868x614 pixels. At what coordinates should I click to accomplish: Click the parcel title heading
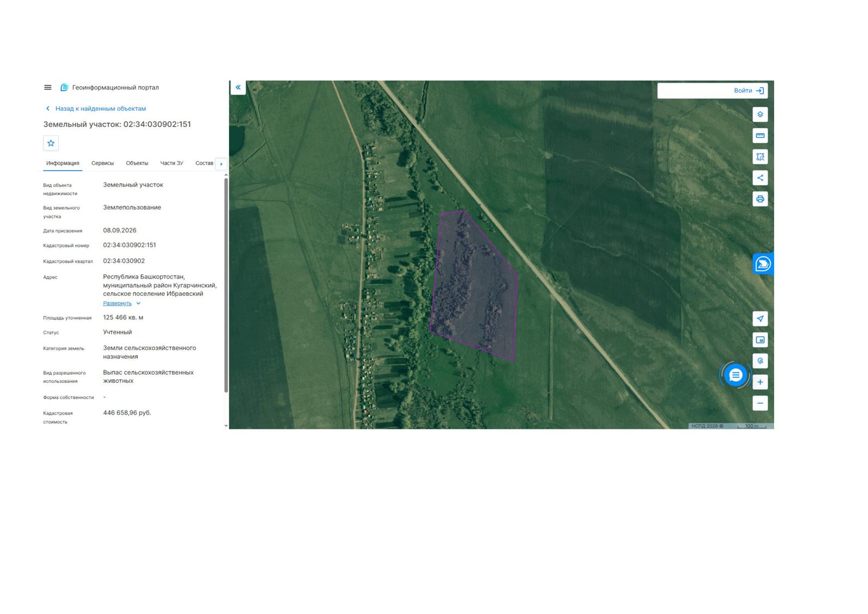tap(117, 124)
